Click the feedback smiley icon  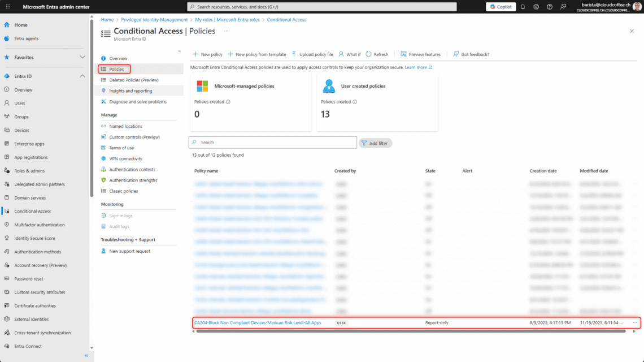[563, 6]
